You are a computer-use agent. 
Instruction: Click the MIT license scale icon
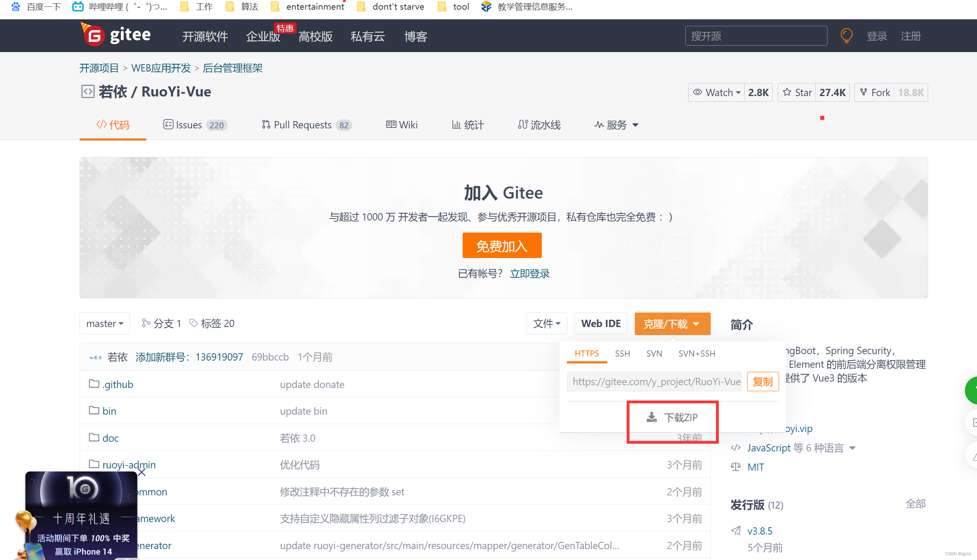pyautogui.click(x=736, y=467)
